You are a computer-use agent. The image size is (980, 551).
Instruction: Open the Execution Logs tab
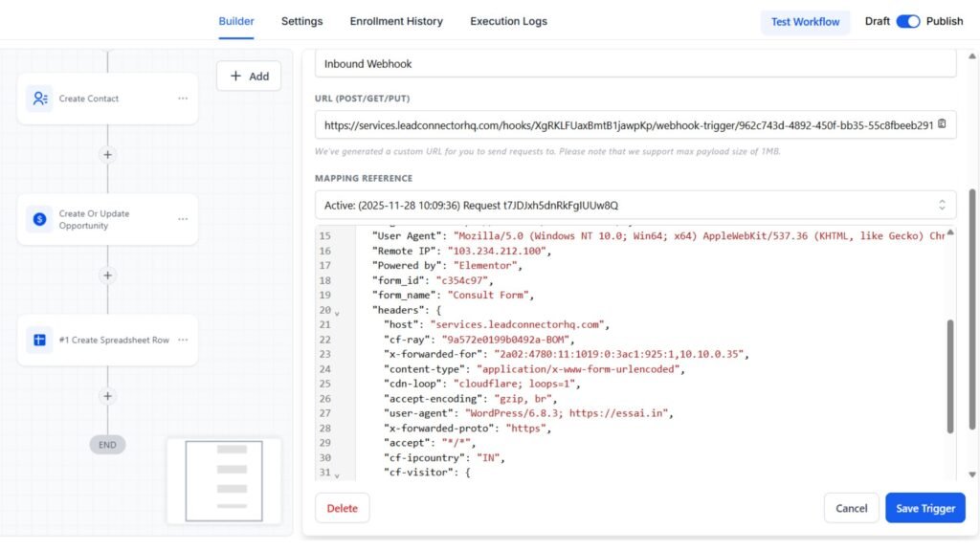[508, 20]
